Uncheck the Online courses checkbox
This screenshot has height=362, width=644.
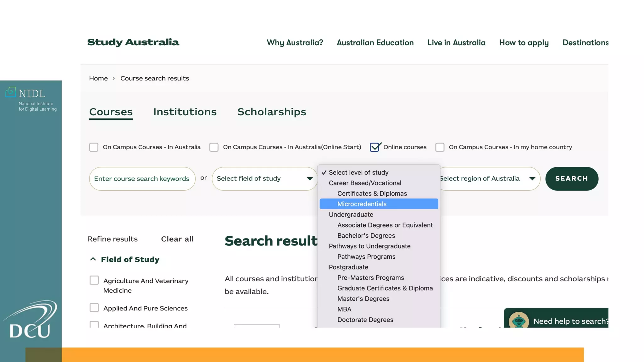(x=375, y=147)
